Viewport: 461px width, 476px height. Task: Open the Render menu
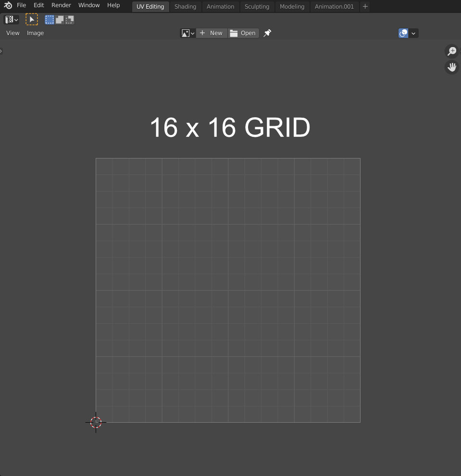[x=61, y=5]
